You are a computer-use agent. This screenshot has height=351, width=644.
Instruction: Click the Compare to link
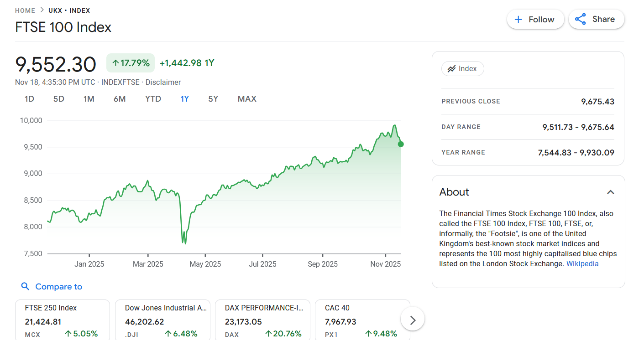pyautogui.click(x=59, y=287)
